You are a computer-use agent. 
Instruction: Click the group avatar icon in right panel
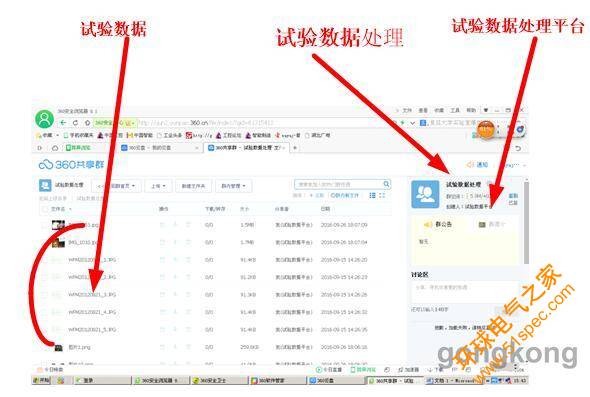[x=425, y=194]
